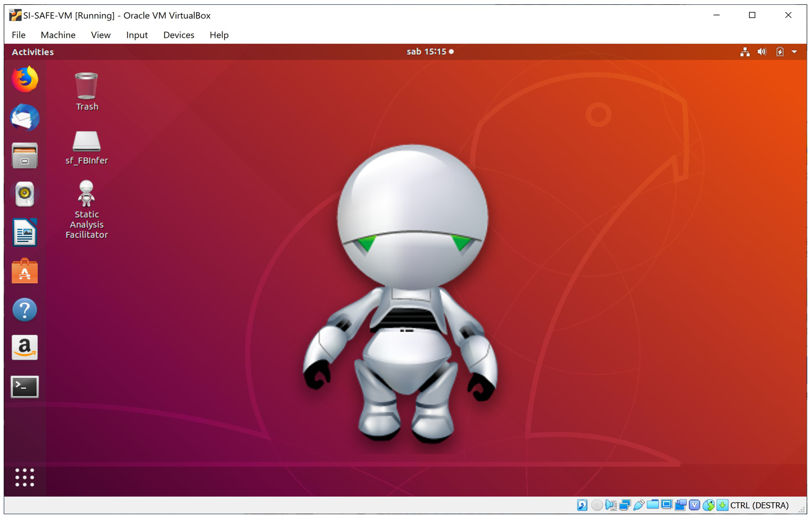The width and height of the screenshot is (812, 519).
Task: Show Applications grid at dock bottom
Action: [x=25, y=477]
